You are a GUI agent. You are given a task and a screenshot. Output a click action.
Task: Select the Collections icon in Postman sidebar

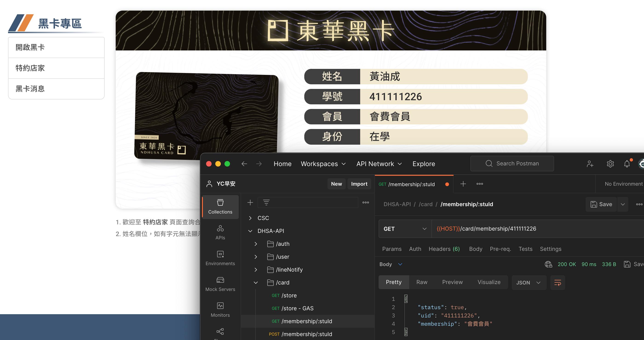click(220, 207)
